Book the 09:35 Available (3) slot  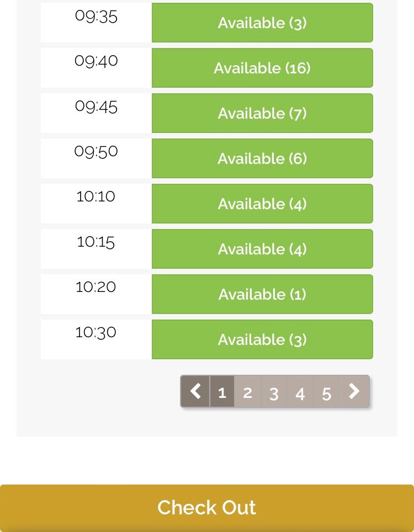[x=262, y=23]
